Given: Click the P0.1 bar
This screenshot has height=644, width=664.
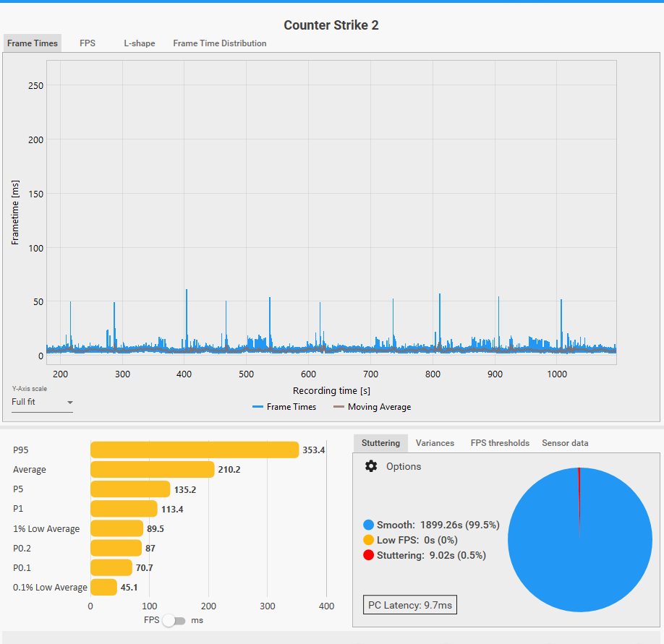Looking at the screenshot, I should (111, 567).
